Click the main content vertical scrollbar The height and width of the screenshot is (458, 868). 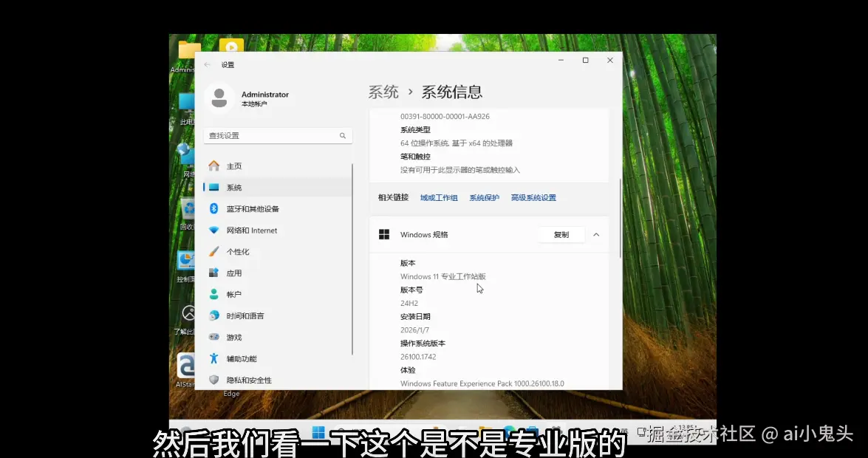coord(620,218)
